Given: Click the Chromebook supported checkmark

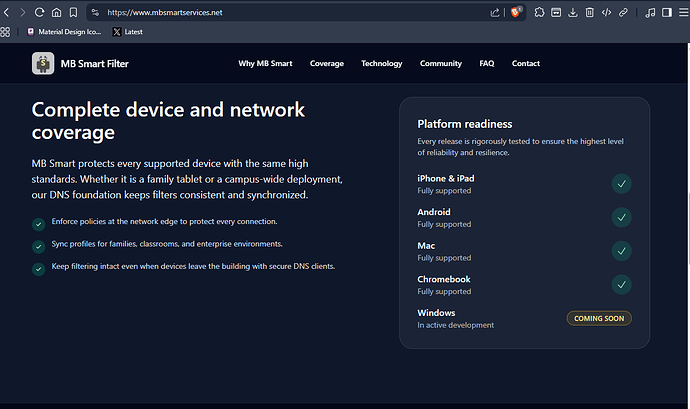Looking at the screenshot, I should 621,284.
